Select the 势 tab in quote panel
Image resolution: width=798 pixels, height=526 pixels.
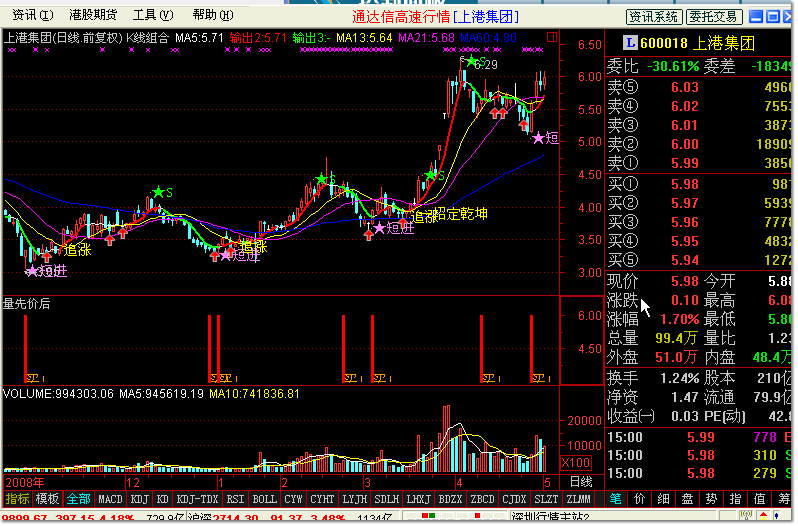pyautogui.click(x=711, y=499)
